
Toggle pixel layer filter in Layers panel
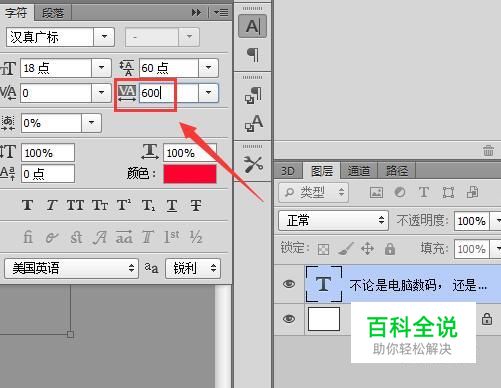pos(376,192)
